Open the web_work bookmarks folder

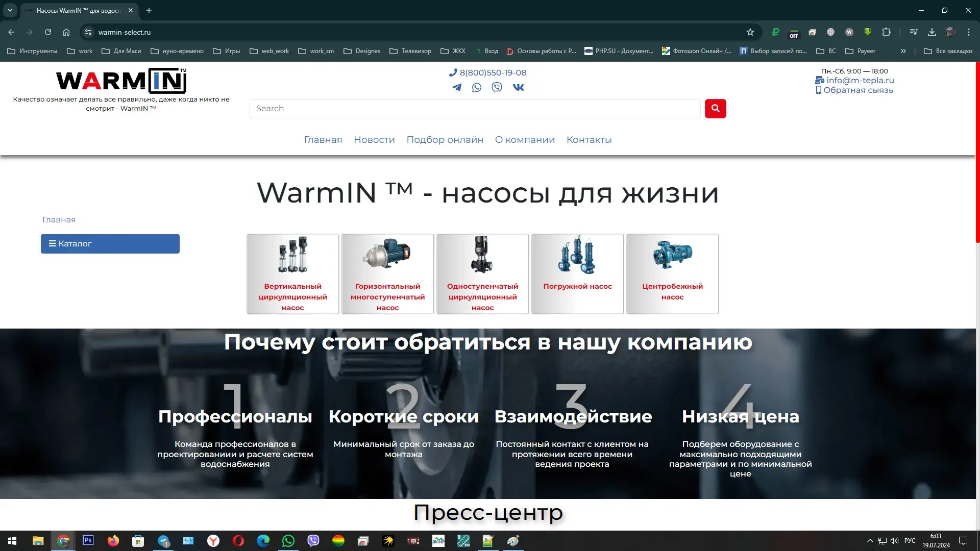point(269,51)
